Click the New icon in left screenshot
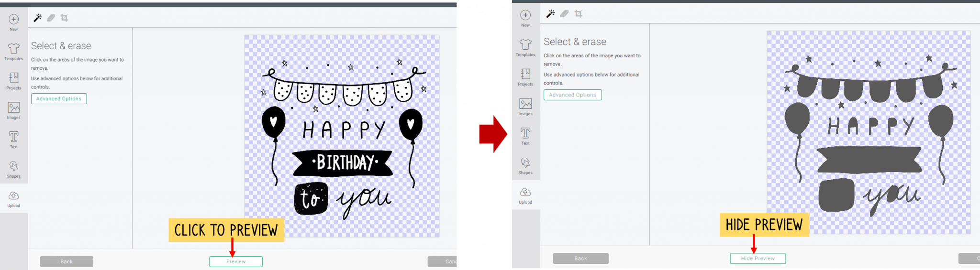This screenshot has height=270, width=980. (x=14, y=20)
